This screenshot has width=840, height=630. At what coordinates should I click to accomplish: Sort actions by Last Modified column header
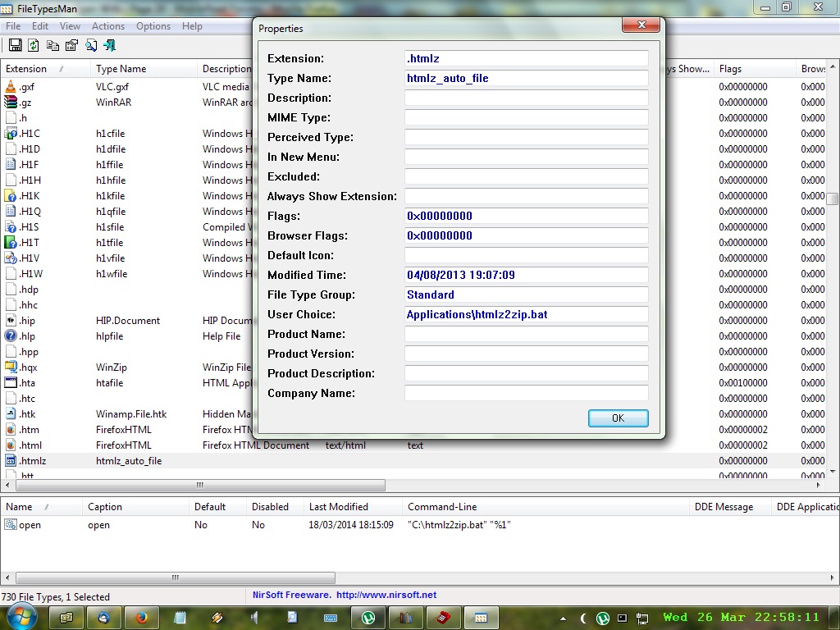(x=353, y=507)
